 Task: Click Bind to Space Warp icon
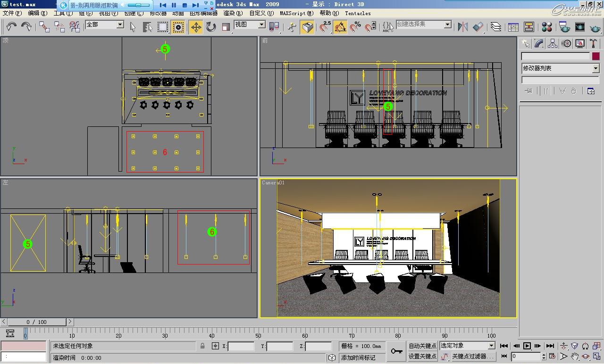click(x=75, y=27)
